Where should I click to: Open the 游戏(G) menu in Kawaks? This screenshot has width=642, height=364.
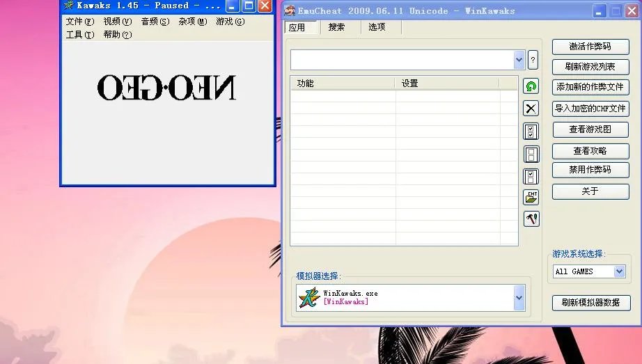click(x=230, y=22)
